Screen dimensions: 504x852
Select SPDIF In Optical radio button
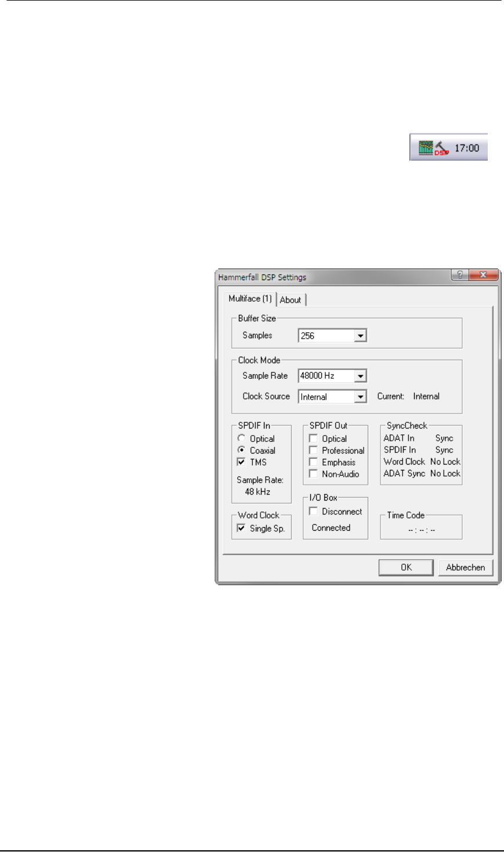point(241,438)
